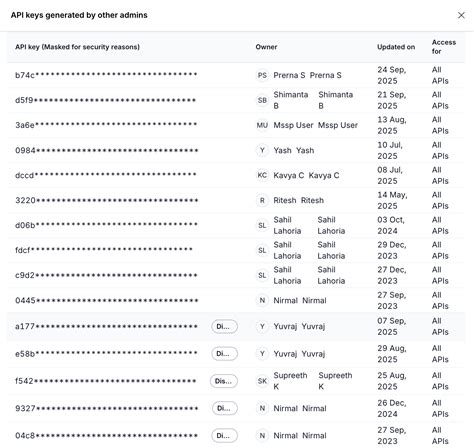Click the Dis... badge on key f542
The height and width of the screenshot is (448, 474).
click(224, 381)
